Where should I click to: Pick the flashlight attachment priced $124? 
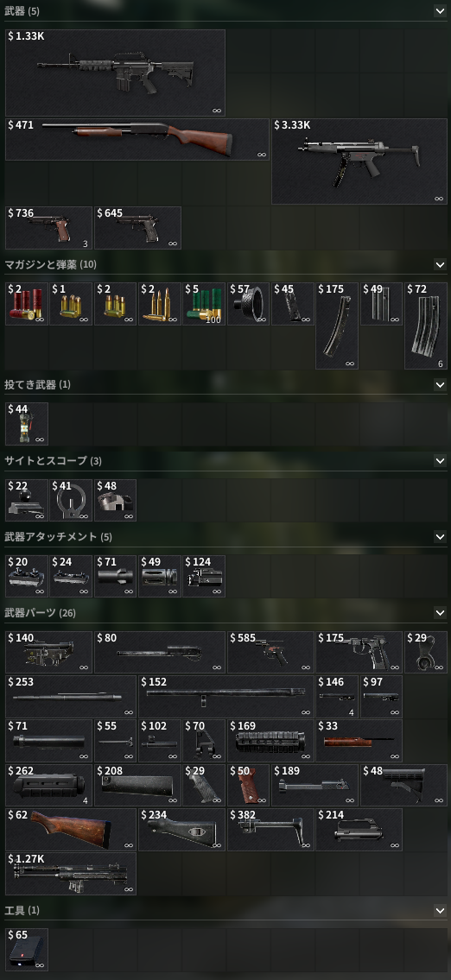[204, 576]
